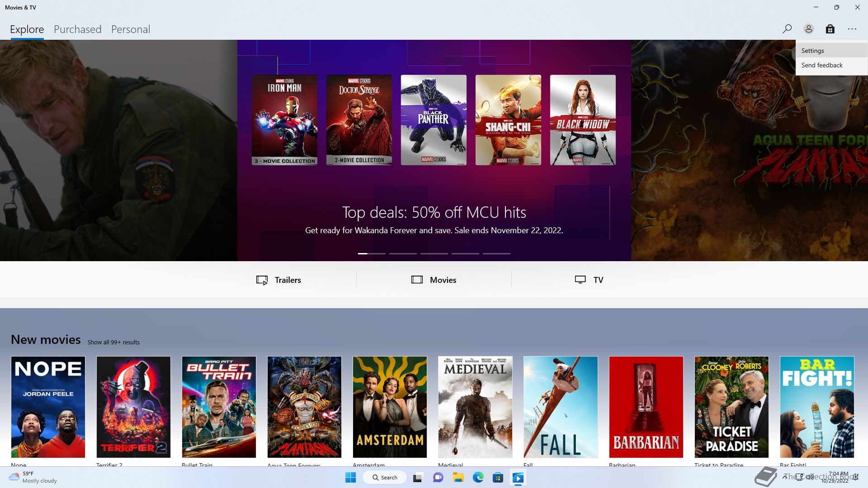Click Movies & TV taskbar icon
This screenshot has height=488, width=868.
pos(518,478)
